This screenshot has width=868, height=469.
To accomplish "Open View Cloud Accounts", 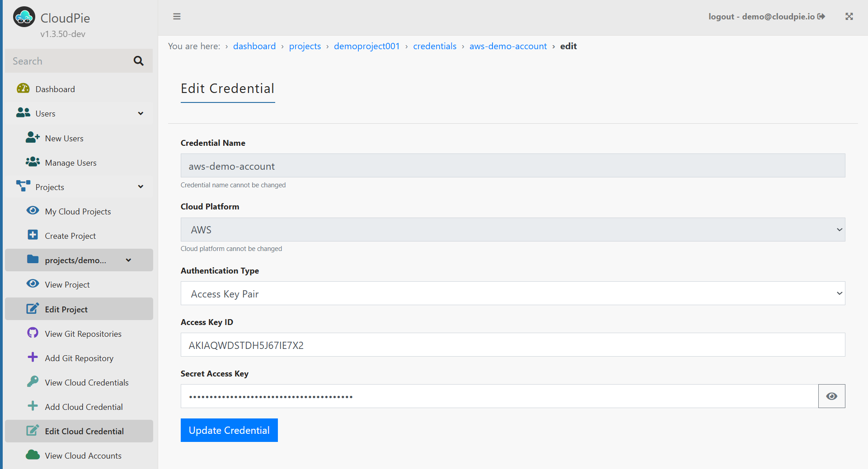I will tap(79, 455).
